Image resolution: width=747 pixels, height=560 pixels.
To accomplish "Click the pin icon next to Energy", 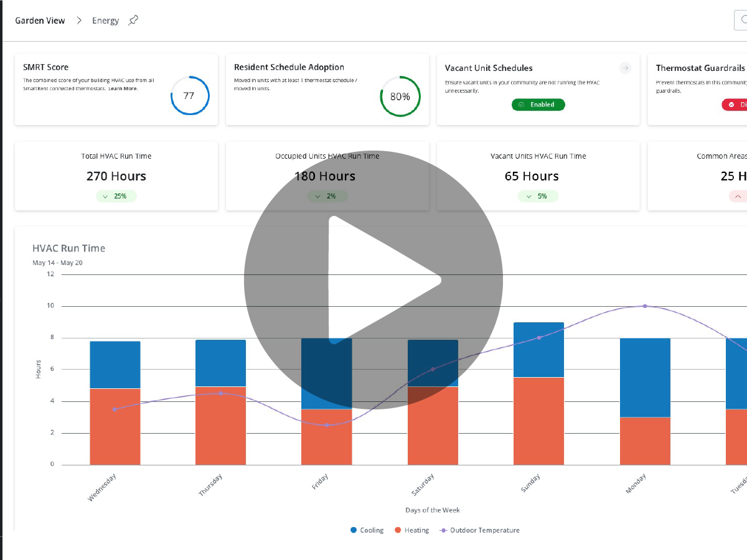I will pos(133,21).
